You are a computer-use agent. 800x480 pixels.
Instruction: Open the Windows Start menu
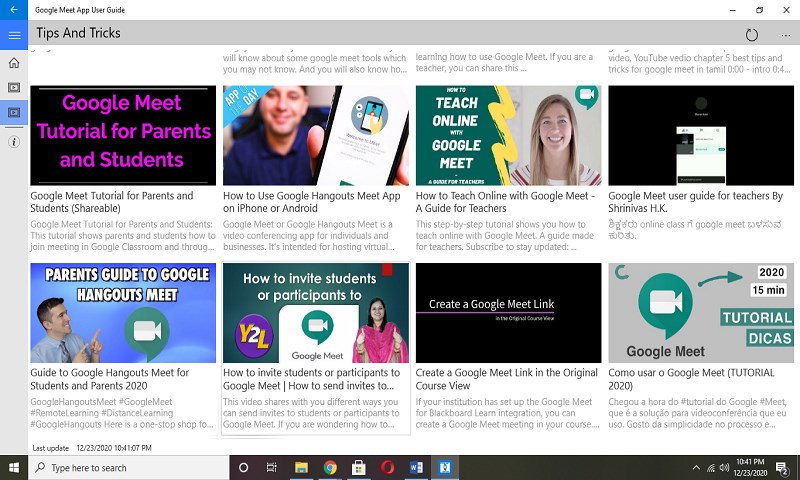tap(14, 467)
